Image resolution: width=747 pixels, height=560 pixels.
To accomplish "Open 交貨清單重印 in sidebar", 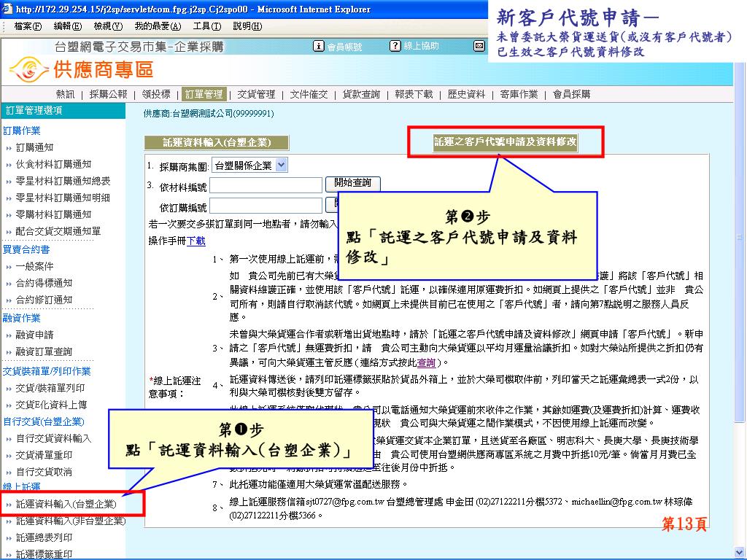I will [x=44, y=455].
